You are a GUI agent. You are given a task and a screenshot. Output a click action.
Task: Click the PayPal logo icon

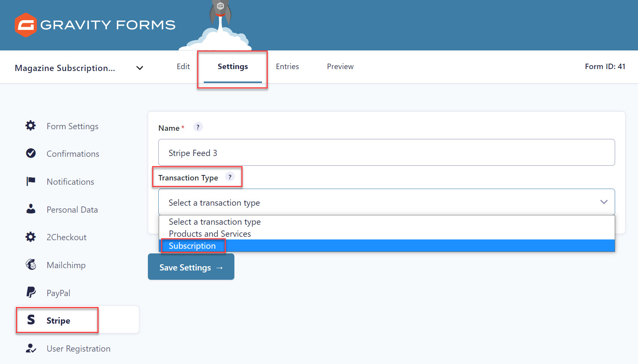(31, 292)
